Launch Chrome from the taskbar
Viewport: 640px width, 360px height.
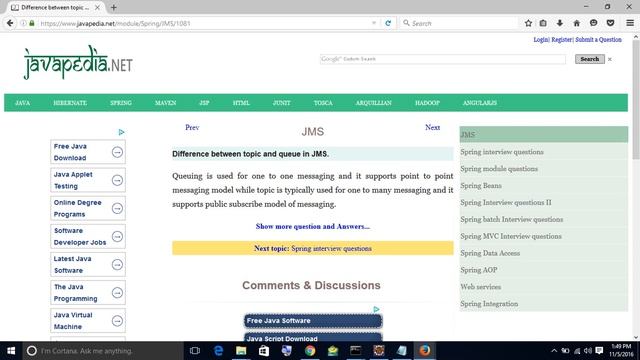tap(310, 351)
